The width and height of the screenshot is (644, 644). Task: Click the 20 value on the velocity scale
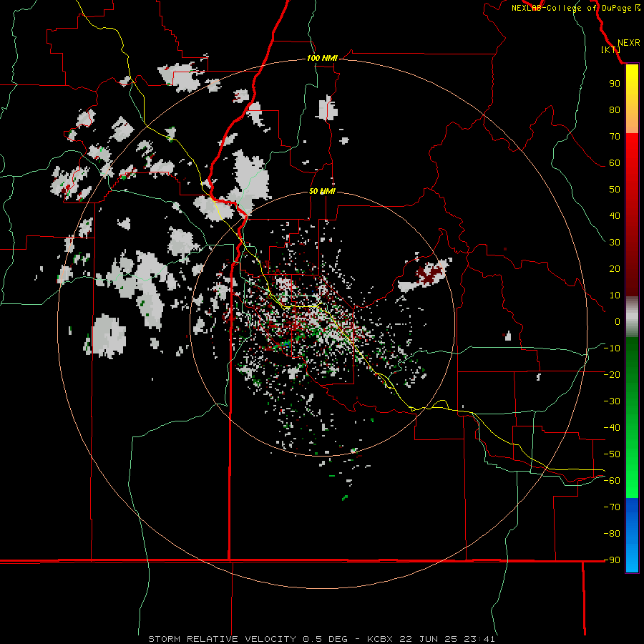[615, 268]
